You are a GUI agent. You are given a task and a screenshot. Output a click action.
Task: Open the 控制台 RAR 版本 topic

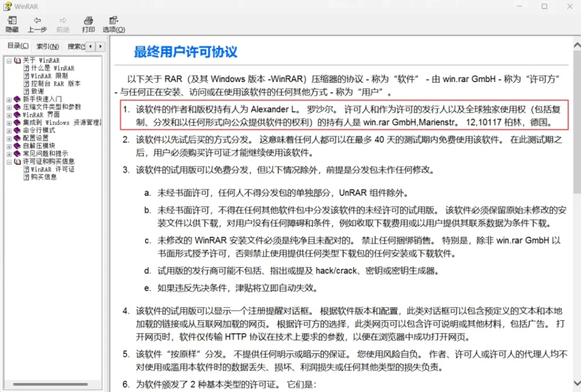[x=56, y=83]
